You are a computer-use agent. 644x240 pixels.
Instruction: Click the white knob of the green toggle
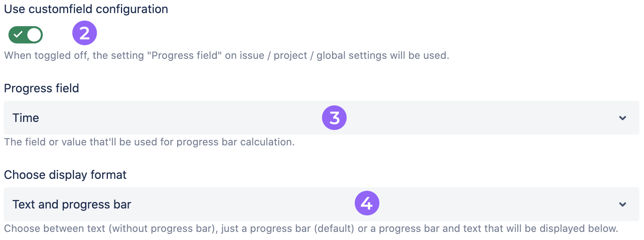pyautogui.click(x=34, y=35)
